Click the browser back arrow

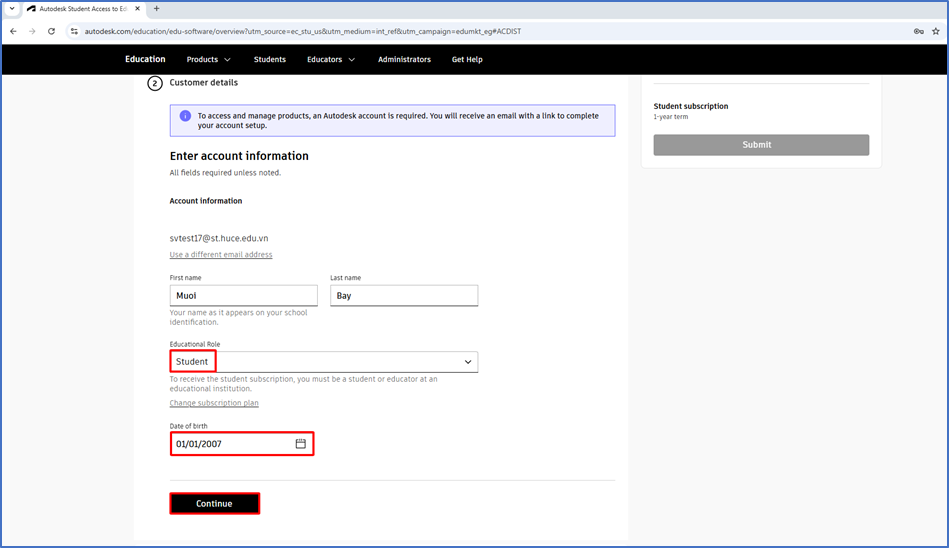tap(13, 31)
